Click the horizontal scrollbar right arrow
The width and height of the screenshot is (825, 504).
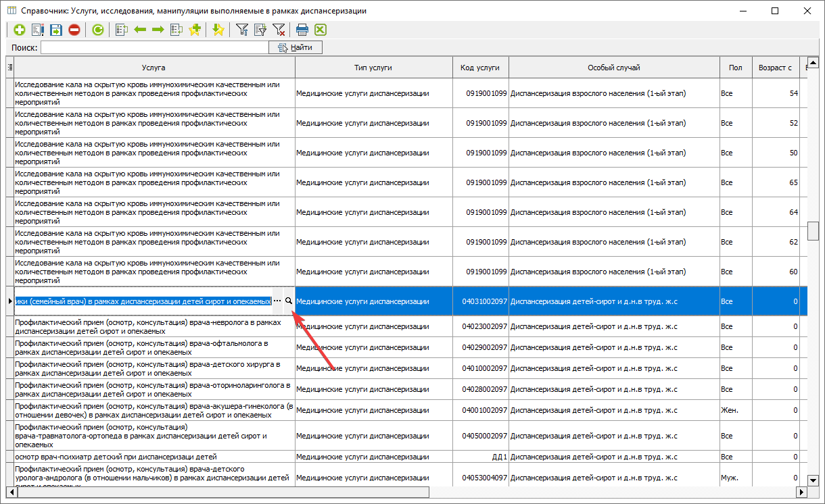pos(802,491)
